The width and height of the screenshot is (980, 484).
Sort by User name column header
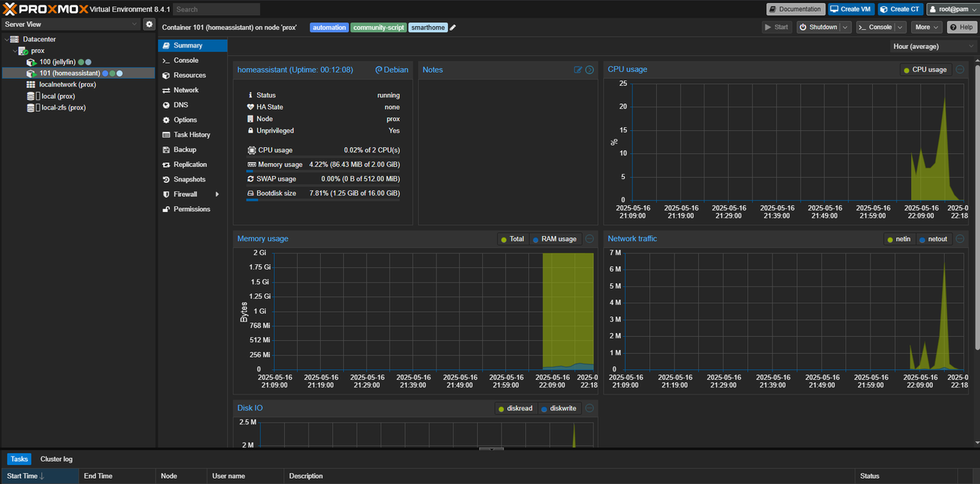tap(246, 476)
